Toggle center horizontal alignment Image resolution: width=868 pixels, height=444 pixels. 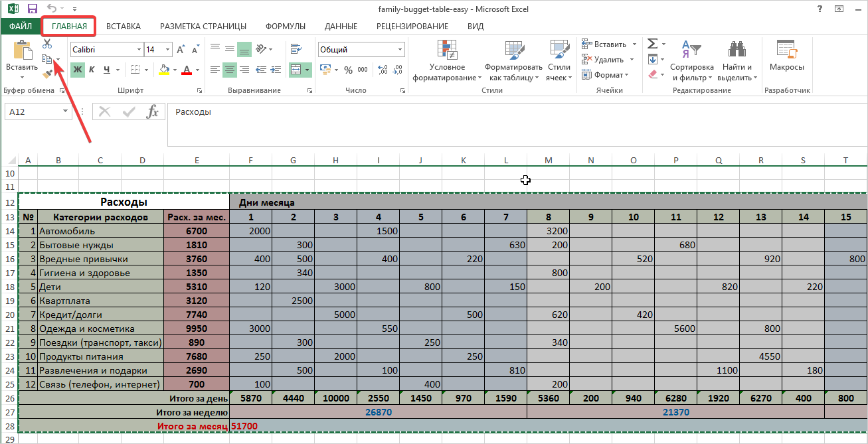(230, 70)
